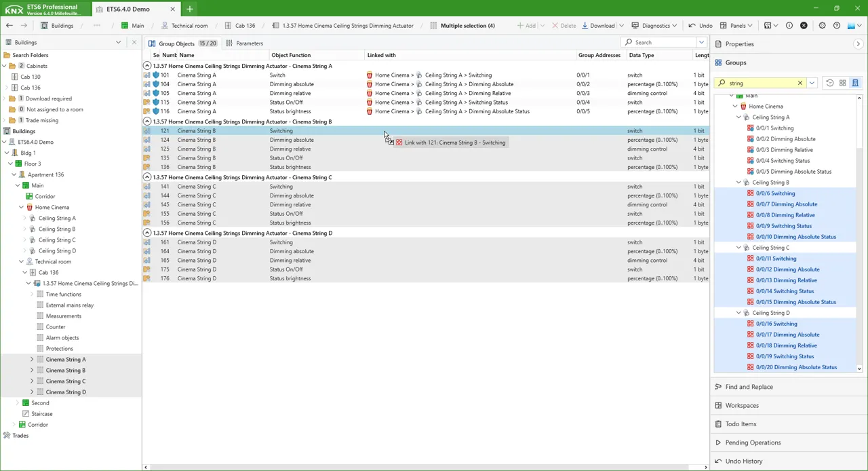
Task: Select Cab 130 in the buildings tree
Action: [x=30, y=77]
